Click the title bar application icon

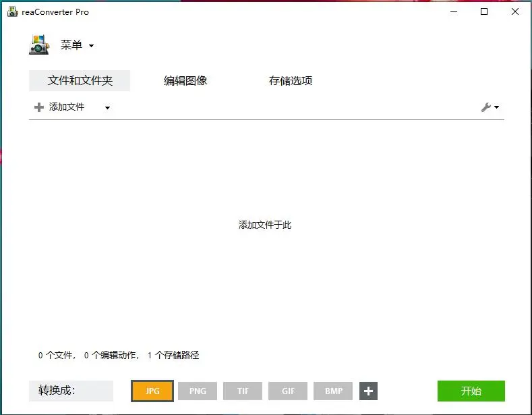pyautogui.click(x=12, y=12)
